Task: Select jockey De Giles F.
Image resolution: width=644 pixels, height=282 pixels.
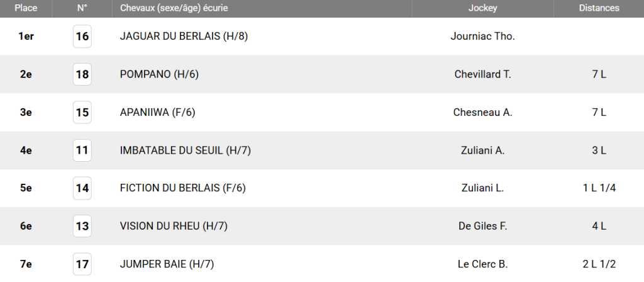Action: pyautogui.click(x=482, y=226)
